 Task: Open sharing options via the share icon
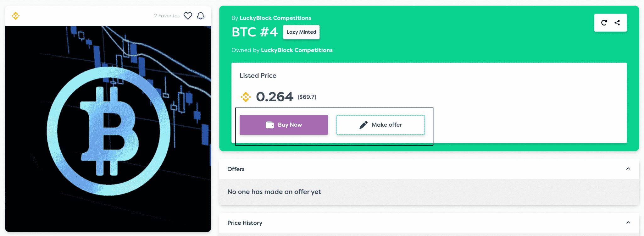617,23
